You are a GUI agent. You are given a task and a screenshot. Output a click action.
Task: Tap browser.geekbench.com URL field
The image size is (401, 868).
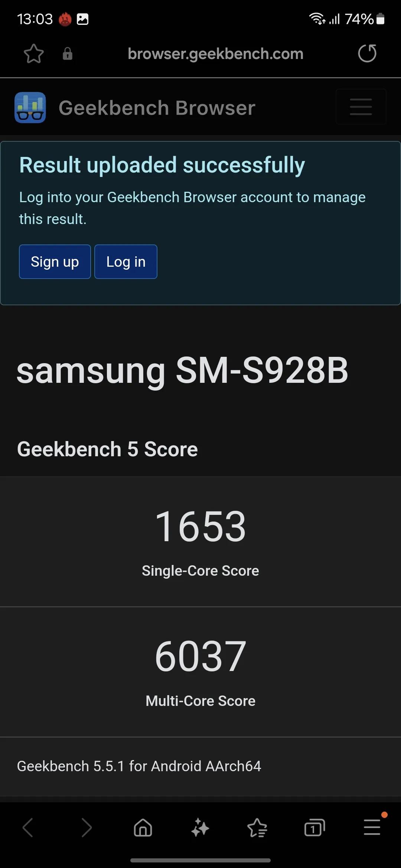pyautogui.click(x=215, y=54)
